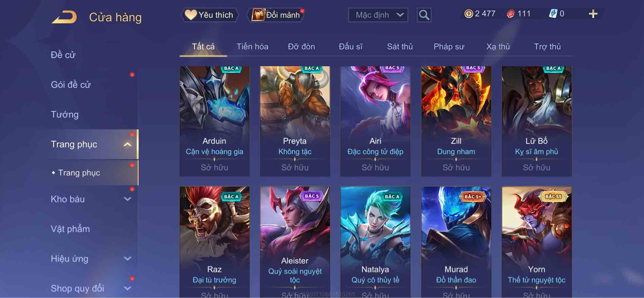The height and width of the screenshot is (298, 644).
Task: Tap the red ruby currency icon
Action: pos(510,14)
